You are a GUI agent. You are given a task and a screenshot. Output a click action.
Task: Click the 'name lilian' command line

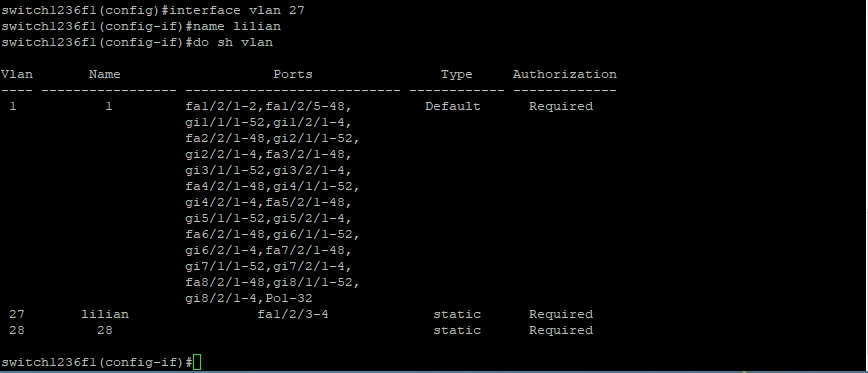click(141, 26)
